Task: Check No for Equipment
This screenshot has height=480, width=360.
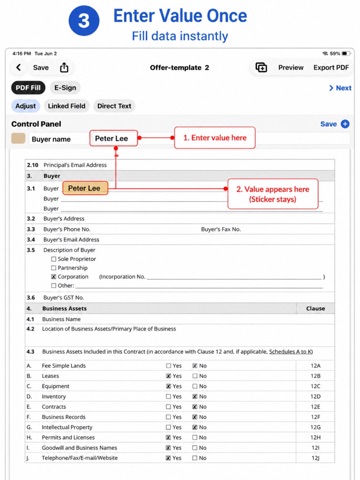Action: coord(195,386)
